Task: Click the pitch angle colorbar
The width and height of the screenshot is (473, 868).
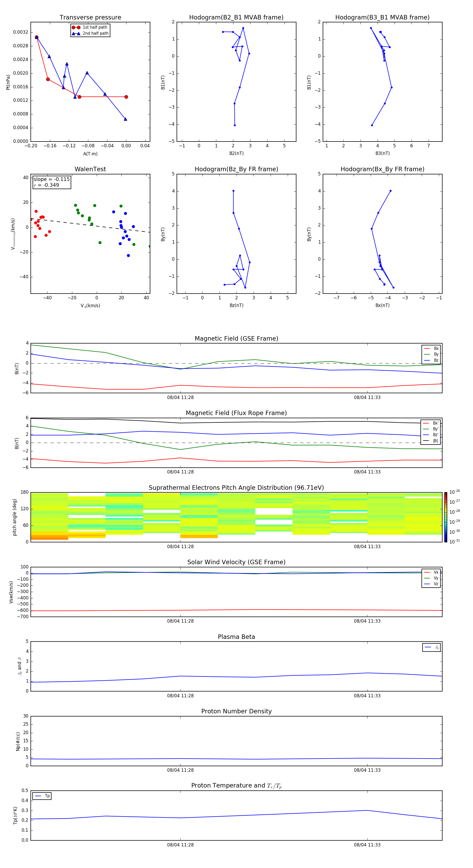Action: [x=446, y=517]
